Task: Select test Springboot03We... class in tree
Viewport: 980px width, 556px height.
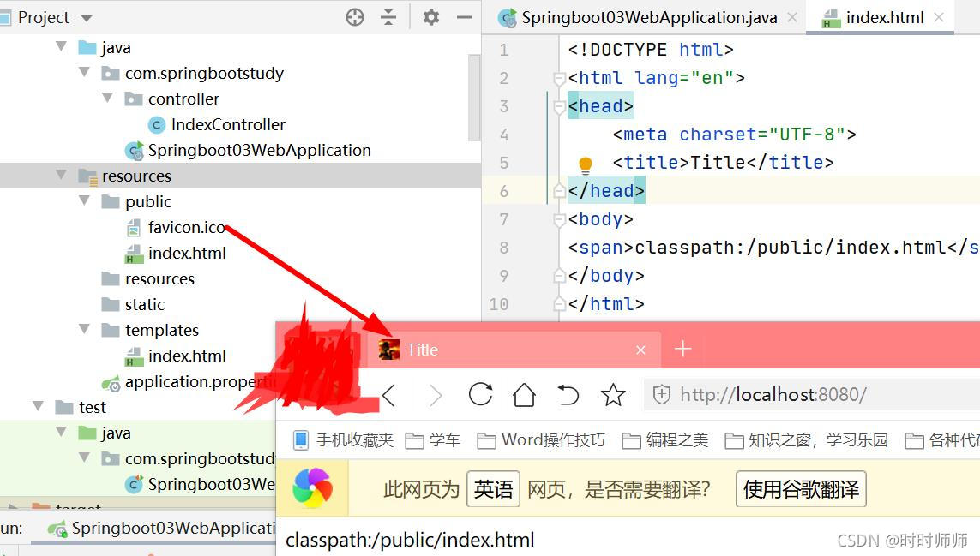Action: (x=200, y=484)
